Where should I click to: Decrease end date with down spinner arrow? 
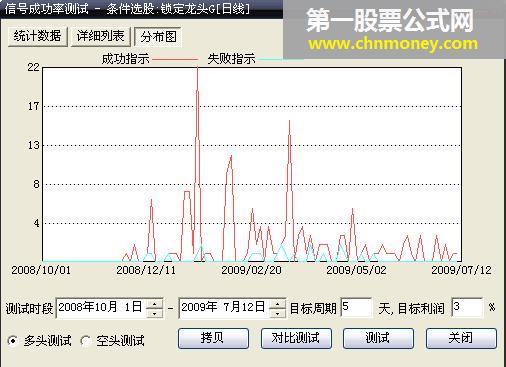point(278,313)
